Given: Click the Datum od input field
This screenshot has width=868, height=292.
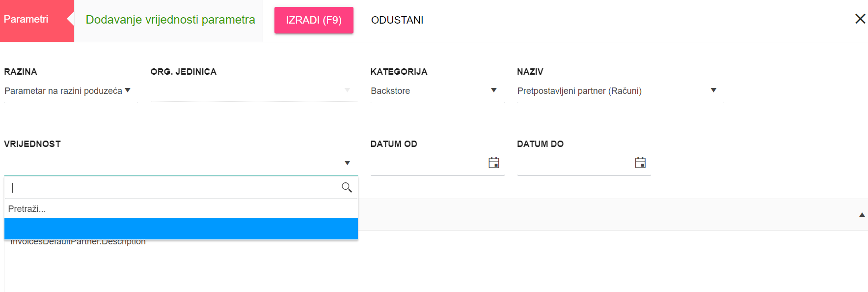Looking at the screenshot, I should pos(427,163).
